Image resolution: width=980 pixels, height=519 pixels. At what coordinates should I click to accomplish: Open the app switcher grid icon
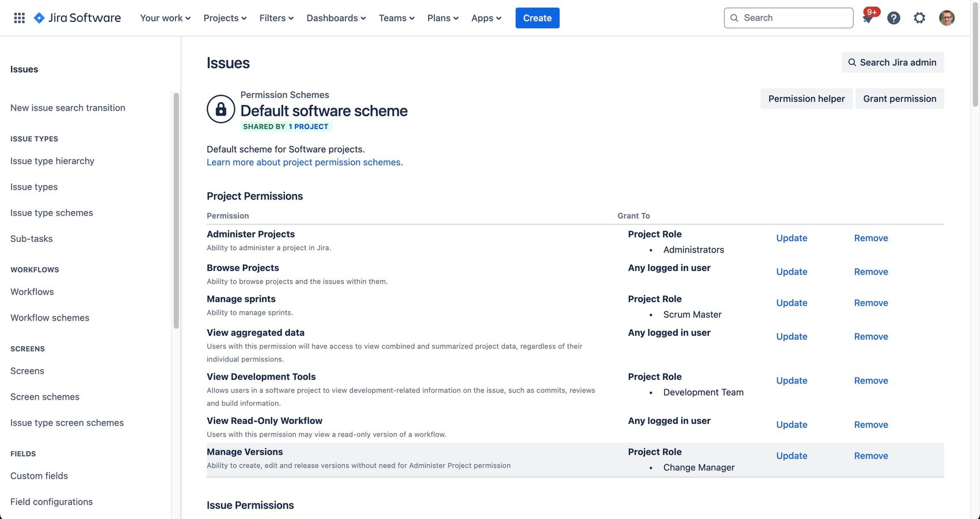[19, 18]
